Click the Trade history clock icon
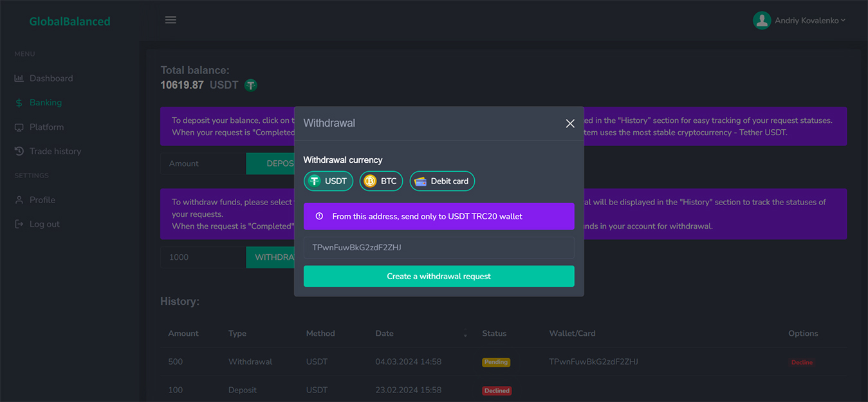This screenshot has height=402, width=868. (19, 151)
